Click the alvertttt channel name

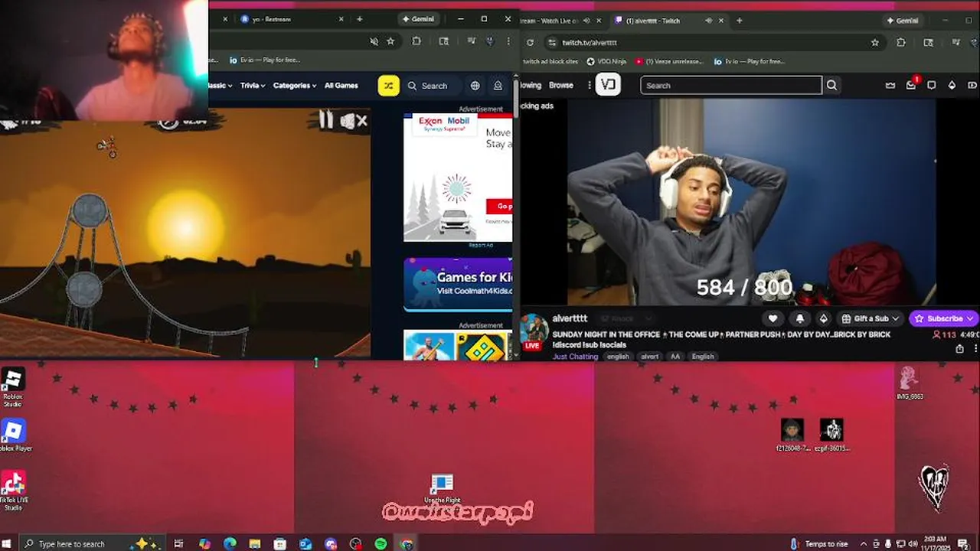click(x=570, y=318)
